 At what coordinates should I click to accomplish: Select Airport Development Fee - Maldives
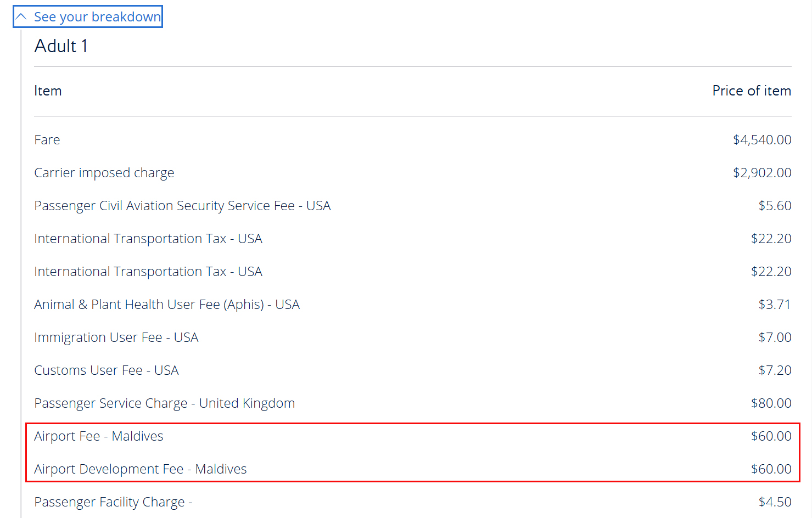141,469
